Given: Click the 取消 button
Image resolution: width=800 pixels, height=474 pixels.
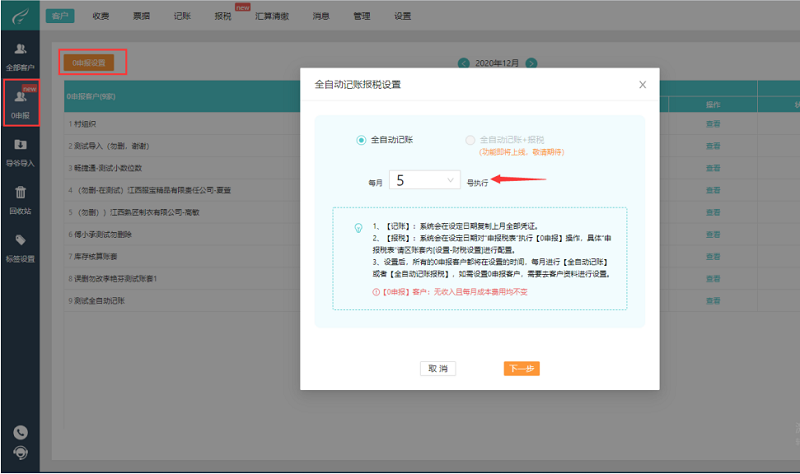Looking at the screenshot, I should 438,368.
